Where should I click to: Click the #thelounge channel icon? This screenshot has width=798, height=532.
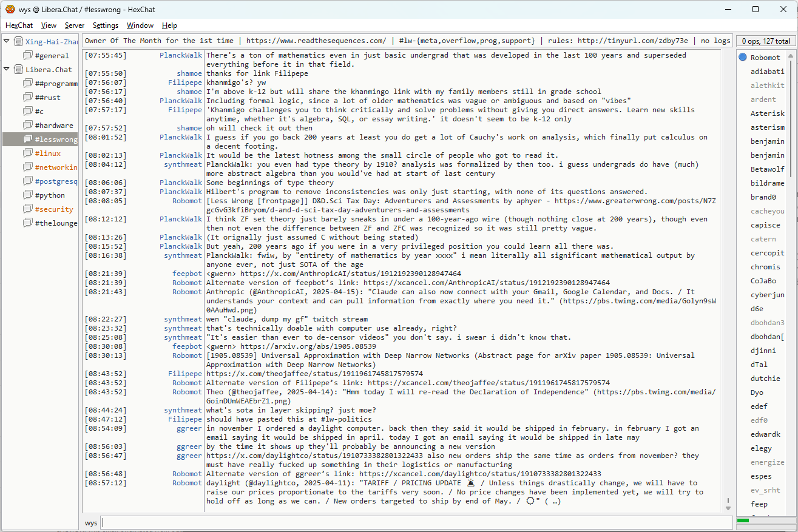pyautogui.click(x=28, y=223)
